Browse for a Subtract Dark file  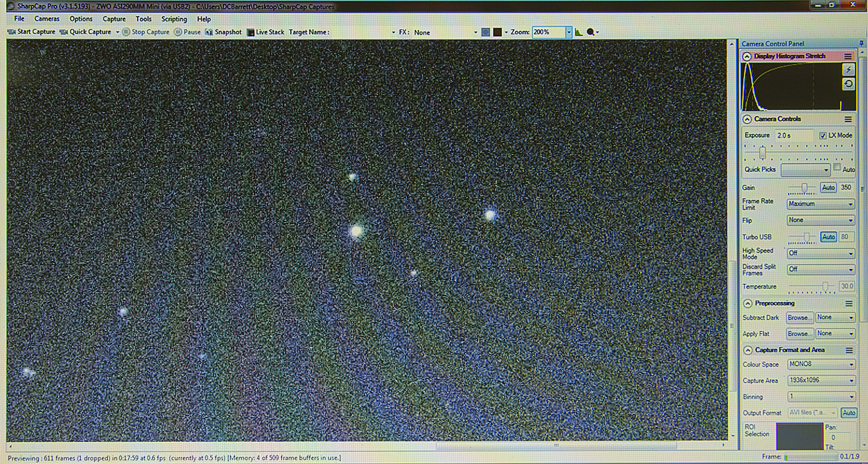click(799, 318)
